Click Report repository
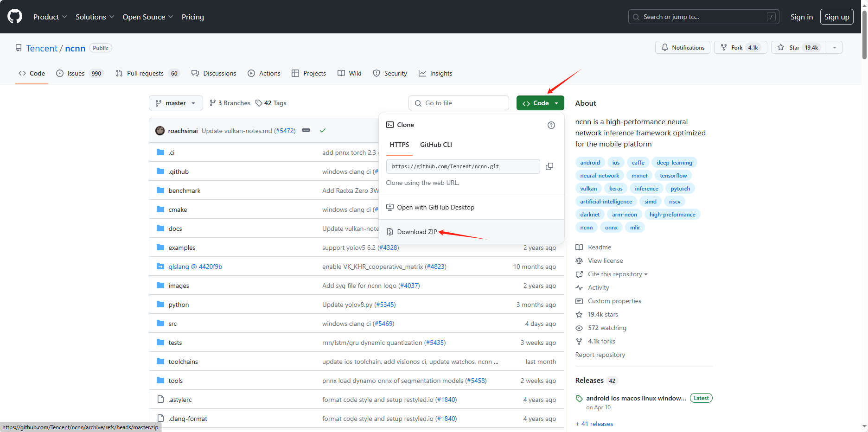Viewport: 868px width, 432px height. coord(600,355)
